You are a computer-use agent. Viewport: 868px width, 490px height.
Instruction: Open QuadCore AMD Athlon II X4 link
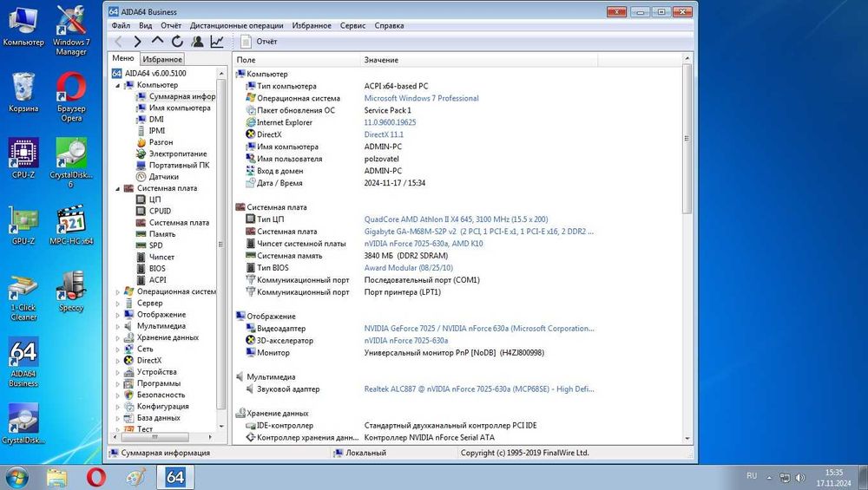[457, 219]
